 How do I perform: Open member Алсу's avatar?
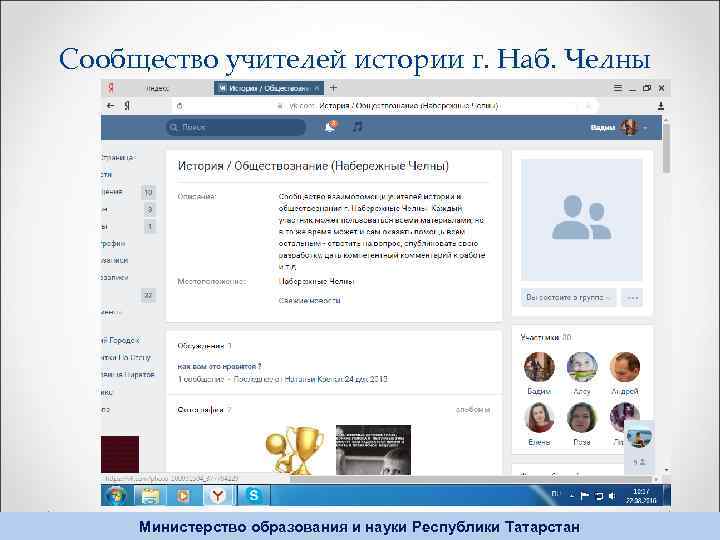(x=582, y=367)
